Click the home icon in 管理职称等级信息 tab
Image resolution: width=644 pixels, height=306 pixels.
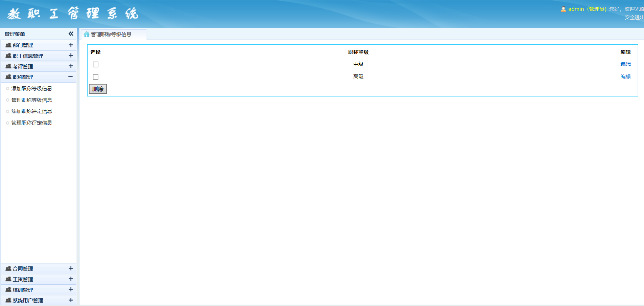coord(87,34)
